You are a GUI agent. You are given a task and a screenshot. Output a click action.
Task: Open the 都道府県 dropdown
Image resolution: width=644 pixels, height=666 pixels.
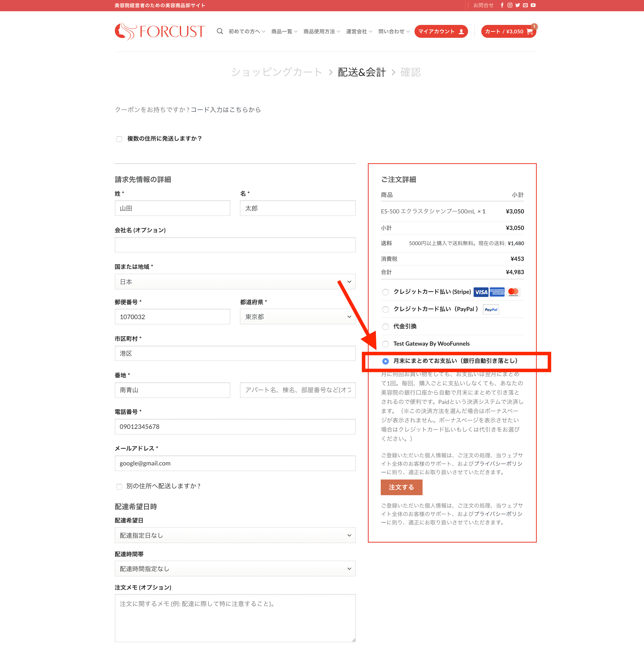tap(297, 317)
